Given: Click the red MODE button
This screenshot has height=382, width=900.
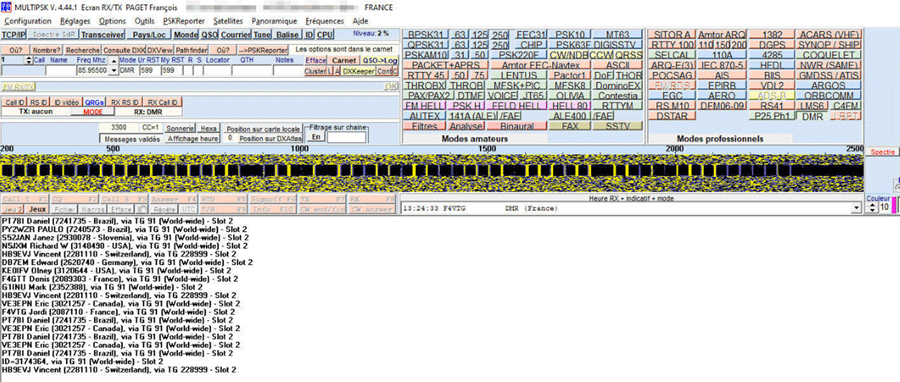Looking at the screenshot, I should (93, 112).
